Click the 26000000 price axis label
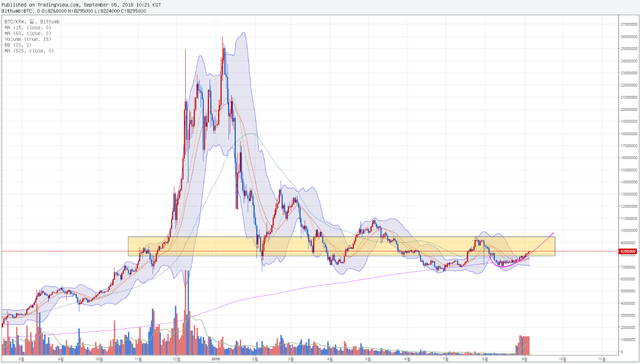 629,36
